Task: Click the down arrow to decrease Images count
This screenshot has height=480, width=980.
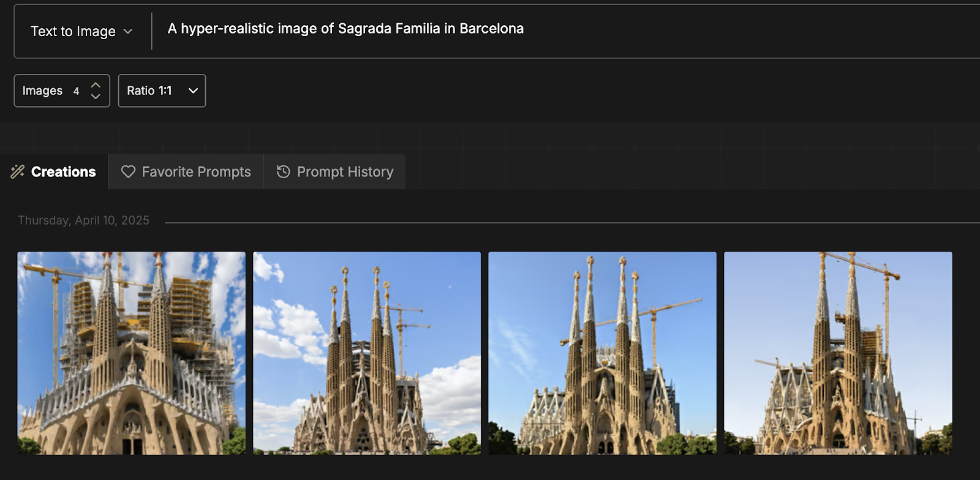Action: (96, 96)
